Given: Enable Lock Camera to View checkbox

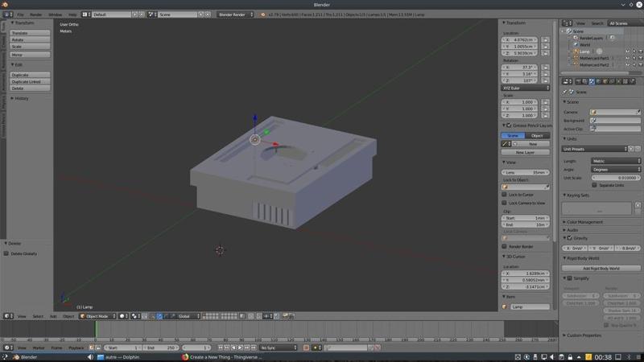Looking at the screenshot, I should 505,203.
